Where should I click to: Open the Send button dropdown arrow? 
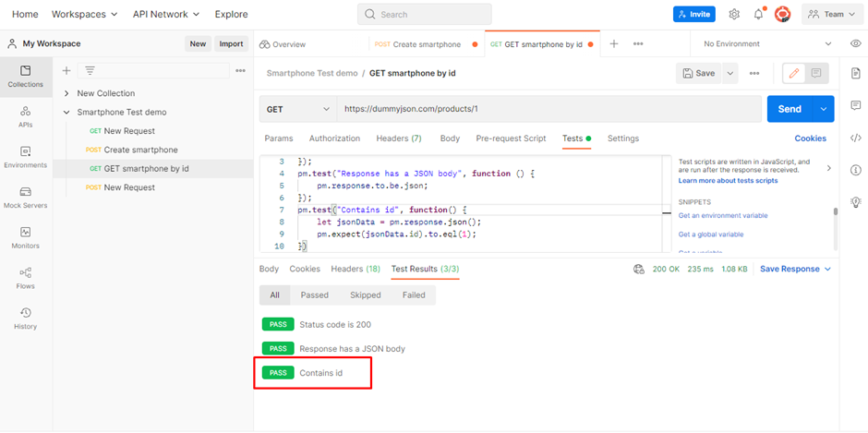point(823,109)
